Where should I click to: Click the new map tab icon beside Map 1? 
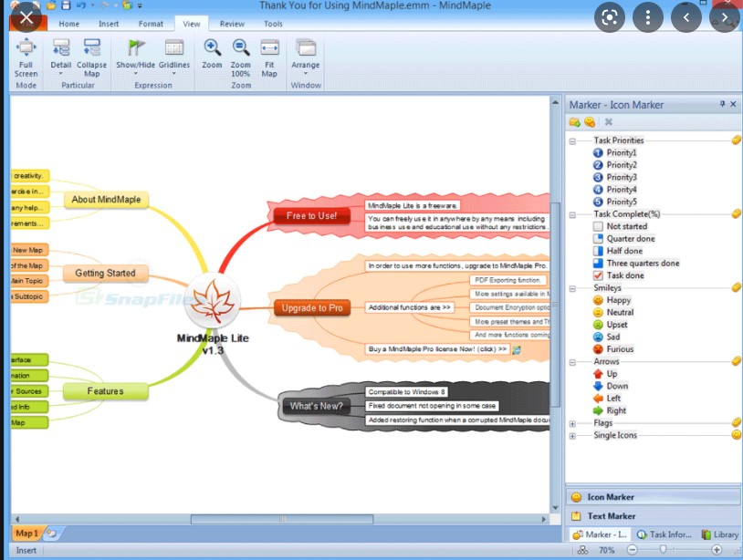pos(52,534)
